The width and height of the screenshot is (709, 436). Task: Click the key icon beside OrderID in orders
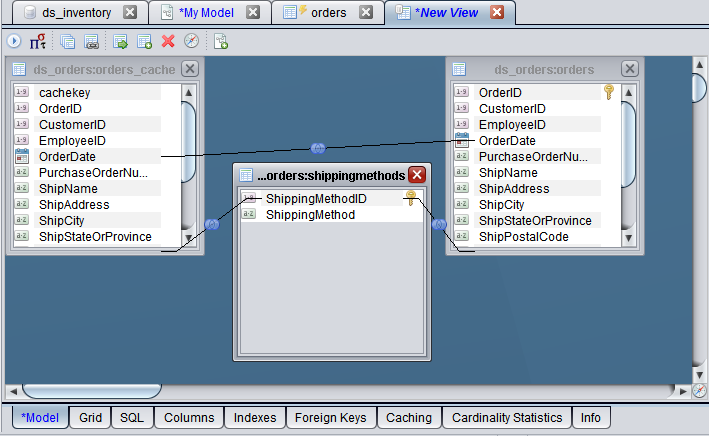point(609,92)
